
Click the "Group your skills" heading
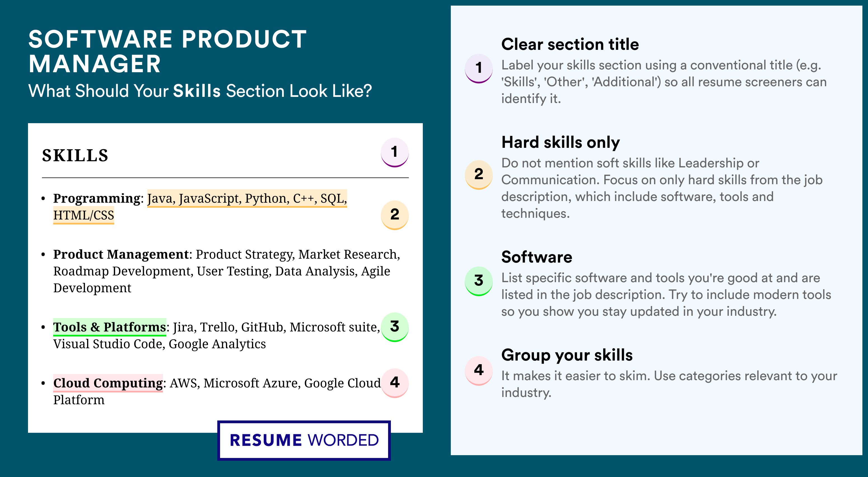coord(567,355)
